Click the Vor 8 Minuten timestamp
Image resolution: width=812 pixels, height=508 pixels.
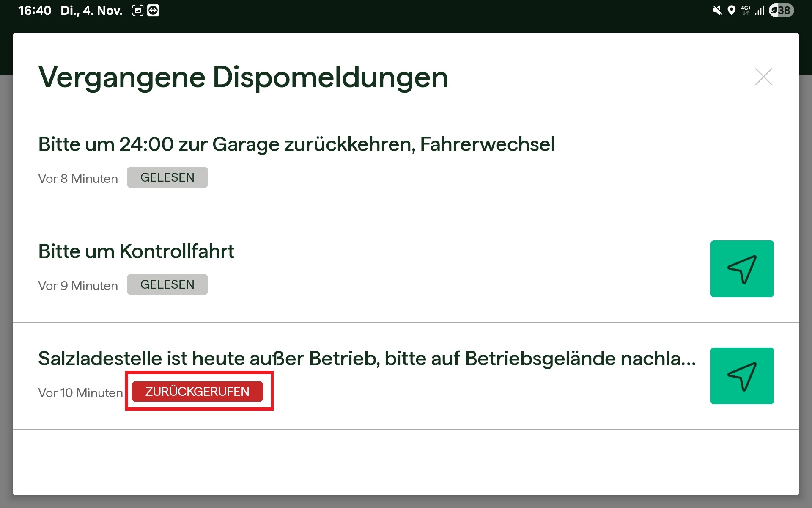tap(78, 179)
